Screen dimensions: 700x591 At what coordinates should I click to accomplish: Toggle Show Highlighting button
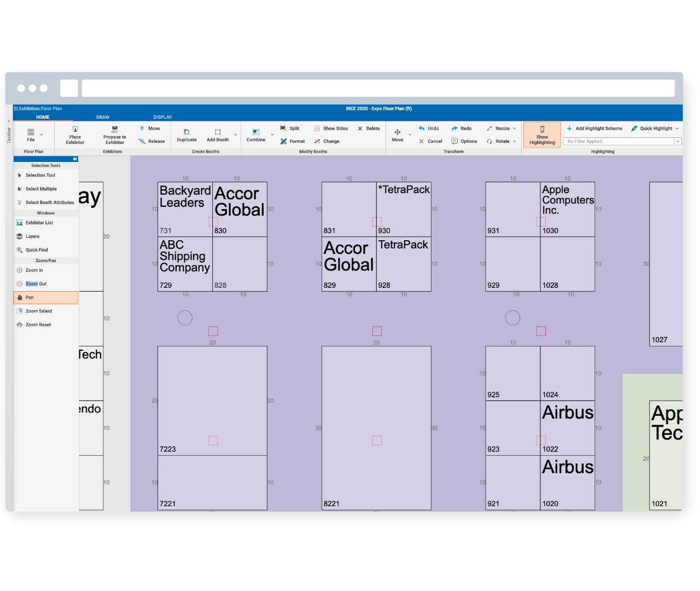tap(542, 135)
